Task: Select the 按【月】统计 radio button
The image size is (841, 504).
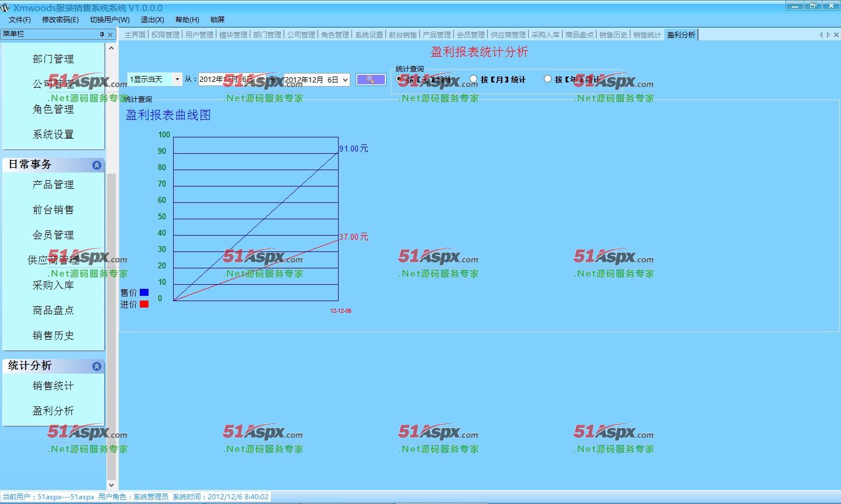Action: (x=474, y=79)
